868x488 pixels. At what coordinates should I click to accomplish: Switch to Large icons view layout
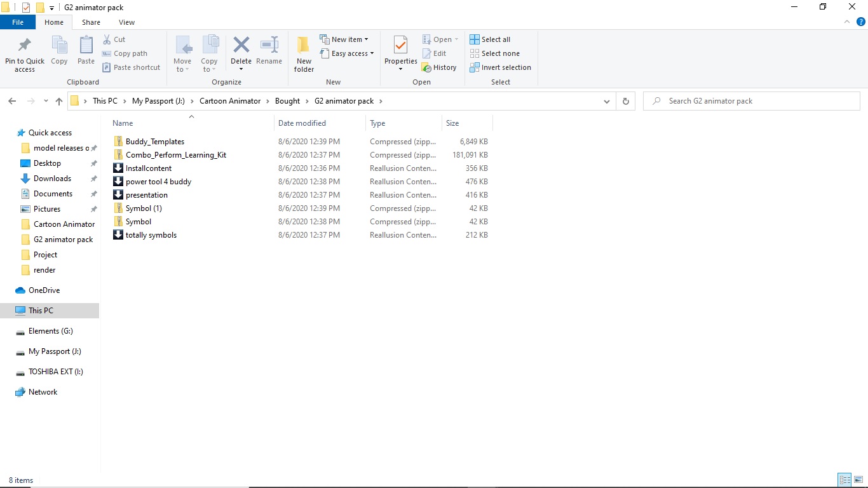pos(858,480)
